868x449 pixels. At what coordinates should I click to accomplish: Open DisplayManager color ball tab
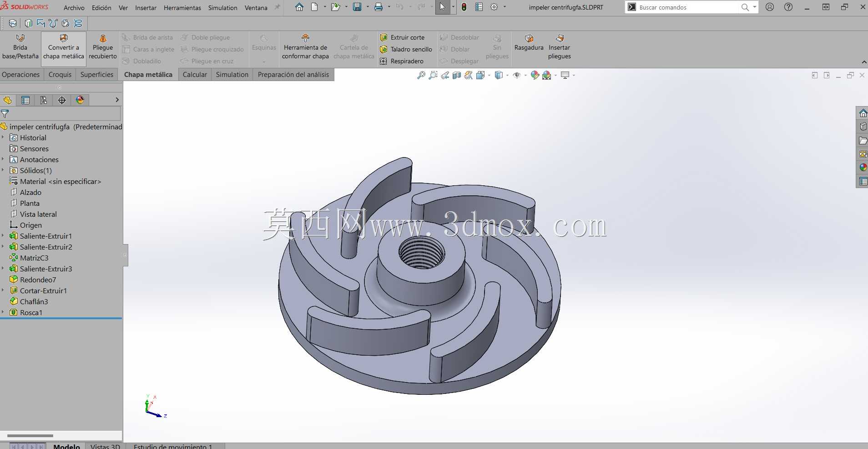[x=80, y=100]
